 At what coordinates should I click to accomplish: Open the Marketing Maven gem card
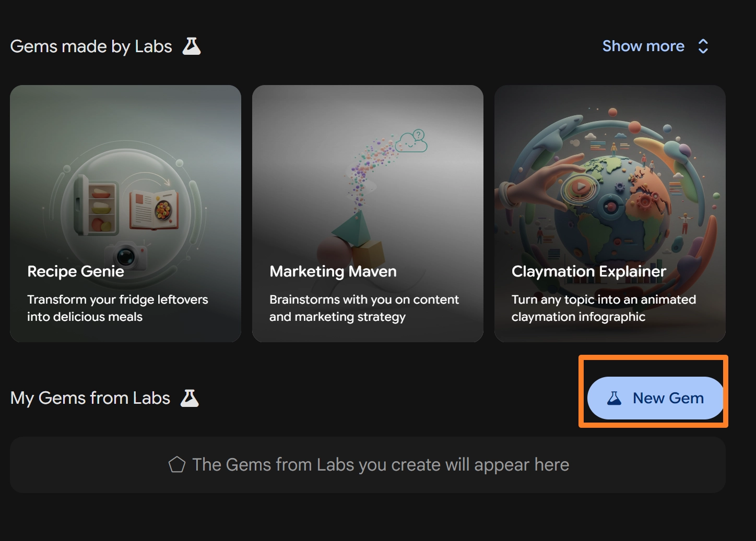[368, 213]
